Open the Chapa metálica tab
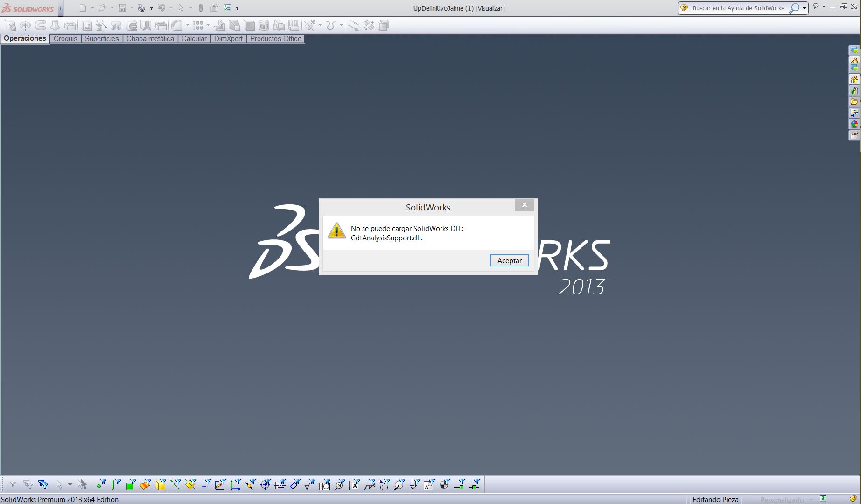Screen dimensions: 861x504 pos(150,39)
